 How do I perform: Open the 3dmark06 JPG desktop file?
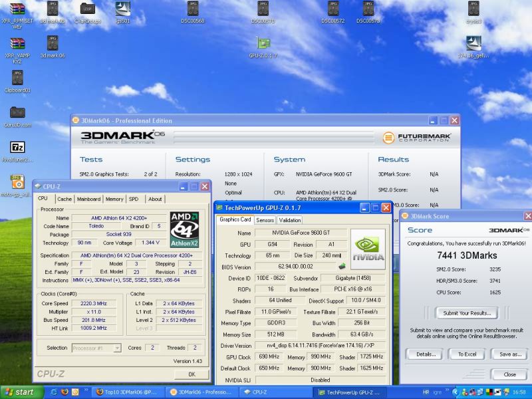pos(53,44)
